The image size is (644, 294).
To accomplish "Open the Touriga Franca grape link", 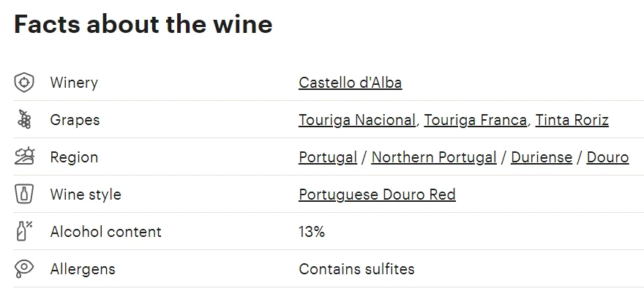I will click(x=475, y=121).
